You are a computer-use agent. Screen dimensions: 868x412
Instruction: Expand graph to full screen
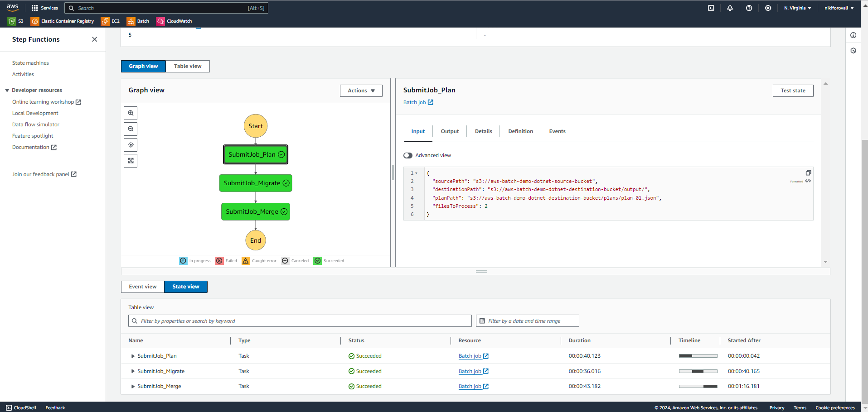coord(131,161)
